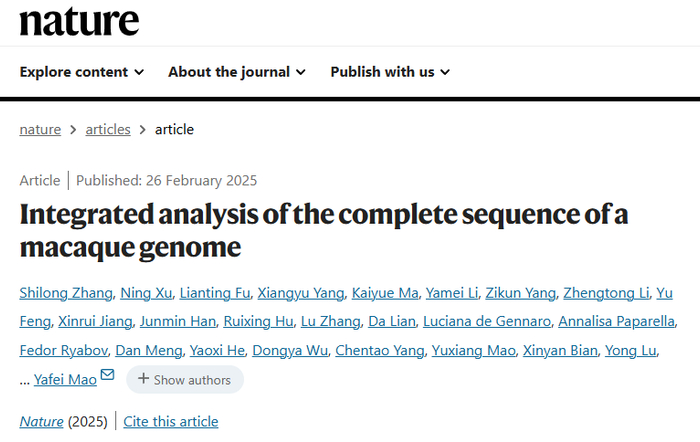View author Ning Xu's details
This screenshot has height=442, width=700.
146,293
